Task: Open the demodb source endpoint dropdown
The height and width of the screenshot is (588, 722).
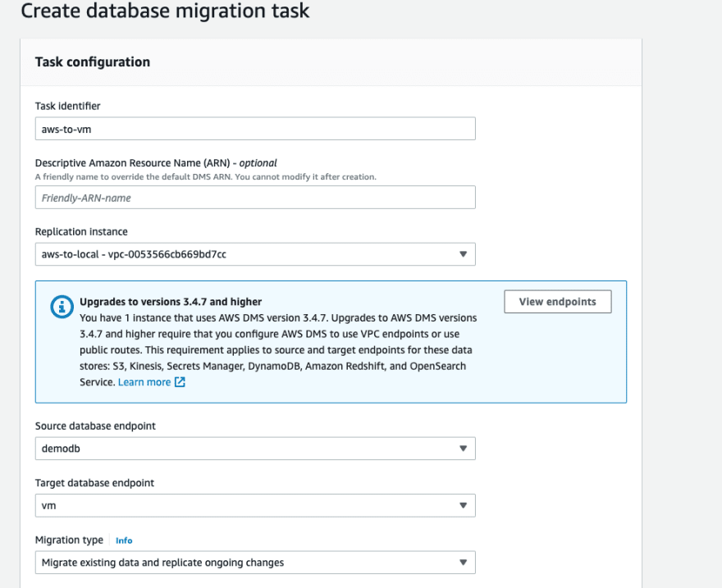Action: 255,448
